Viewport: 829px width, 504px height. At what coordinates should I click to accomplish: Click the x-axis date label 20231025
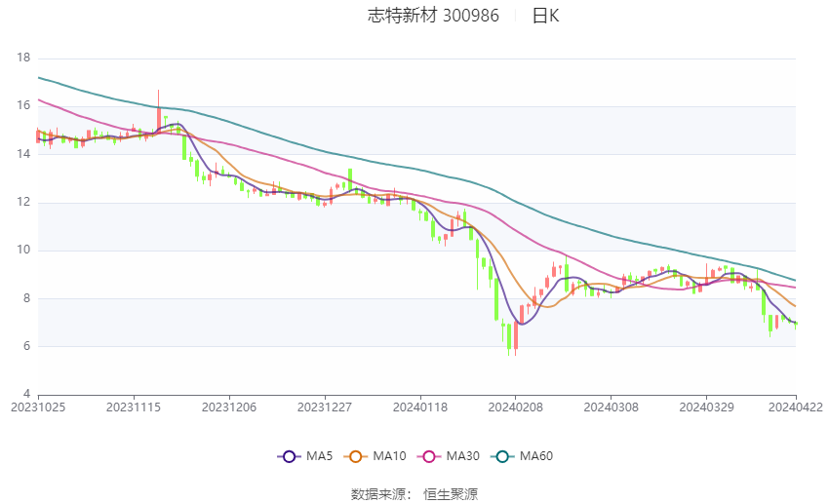pos(38,407)
